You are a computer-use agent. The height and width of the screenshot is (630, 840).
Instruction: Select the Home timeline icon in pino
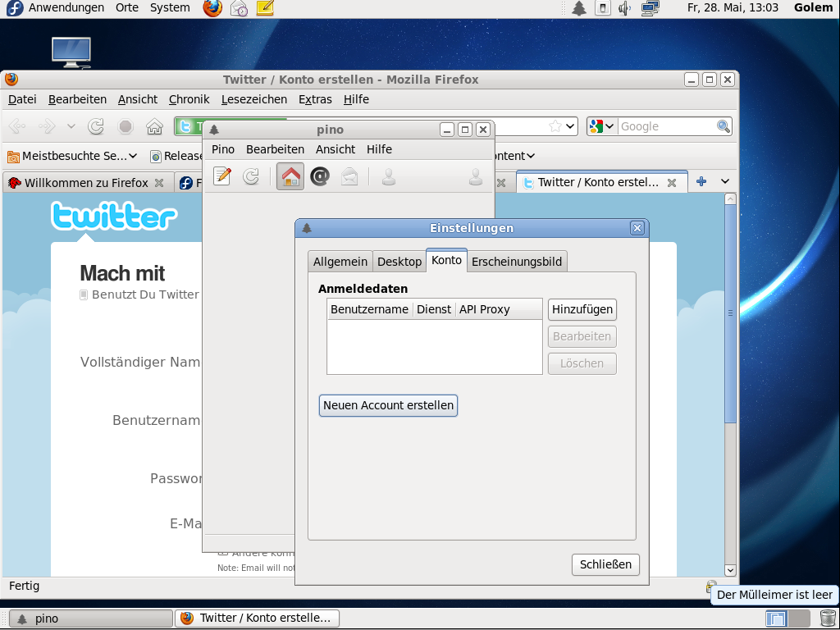coord(290,176)
